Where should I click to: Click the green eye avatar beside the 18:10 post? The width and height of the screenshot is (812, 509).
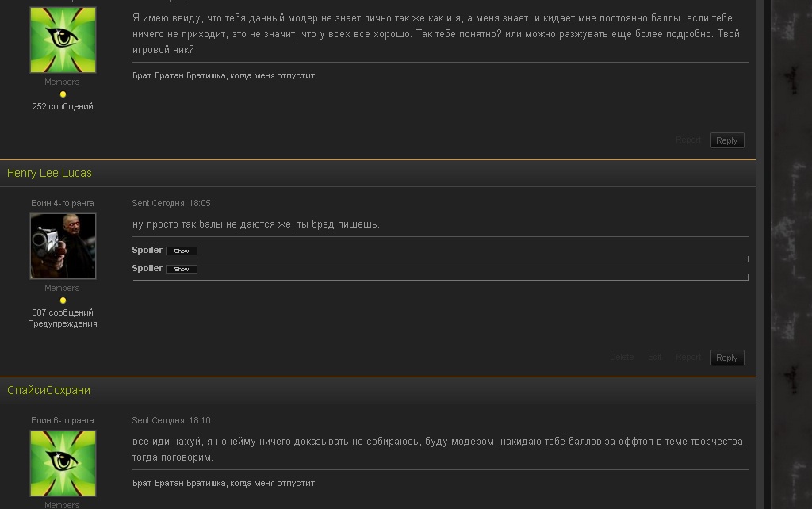(x=63, y=464)
